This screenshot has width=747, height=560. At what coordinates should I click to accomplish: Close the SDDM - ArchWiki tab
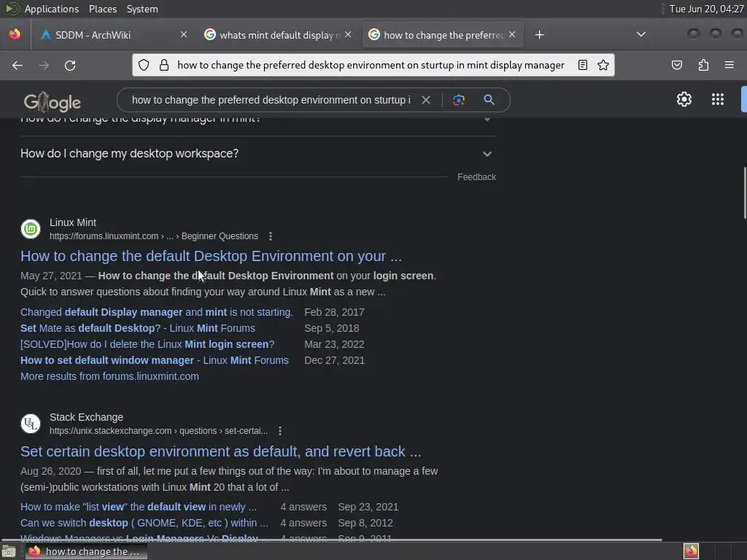pyautogui.click(x=184, y=34)
